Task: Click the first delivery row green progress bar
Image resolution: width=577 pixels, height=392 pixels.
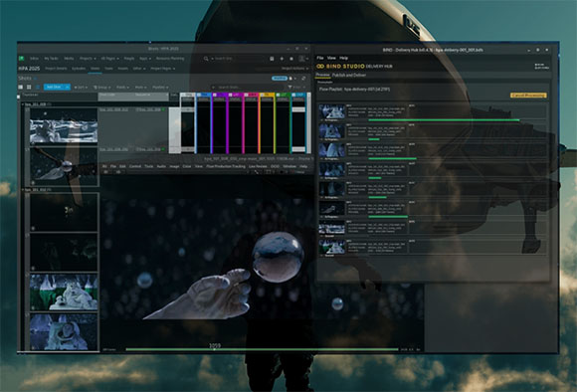Action: (444, 120)
